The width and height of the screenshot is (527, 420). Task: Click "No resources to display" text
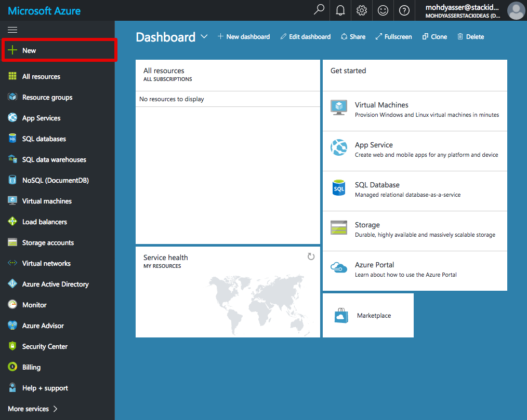(x=172, y=99)
